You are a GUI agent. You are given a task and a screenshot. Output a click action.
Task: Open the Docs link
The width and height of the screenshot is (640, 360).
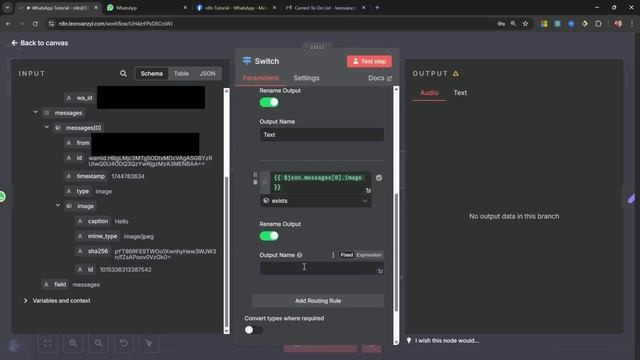(380, 78)
